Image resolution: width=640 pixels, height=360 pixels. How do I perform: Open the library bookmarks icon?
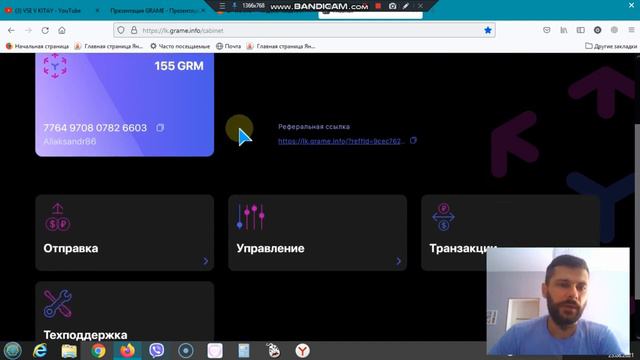point(564,30)
